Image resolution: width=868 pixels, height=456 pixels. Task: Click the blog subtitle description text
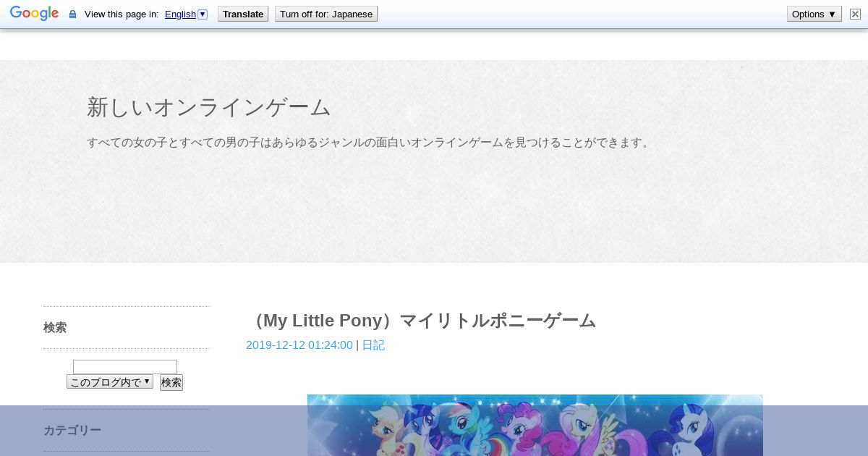click(370, 143)
